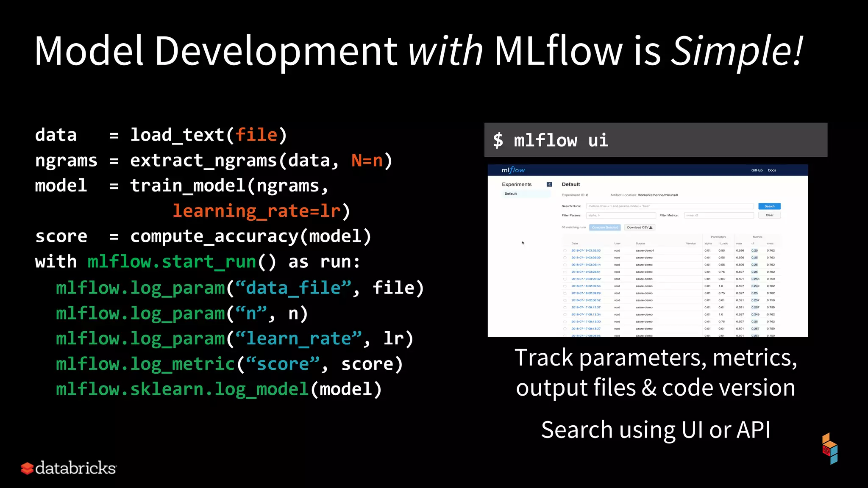
Task: Click the Filter Metrics input field
Action: coord(718,215)
